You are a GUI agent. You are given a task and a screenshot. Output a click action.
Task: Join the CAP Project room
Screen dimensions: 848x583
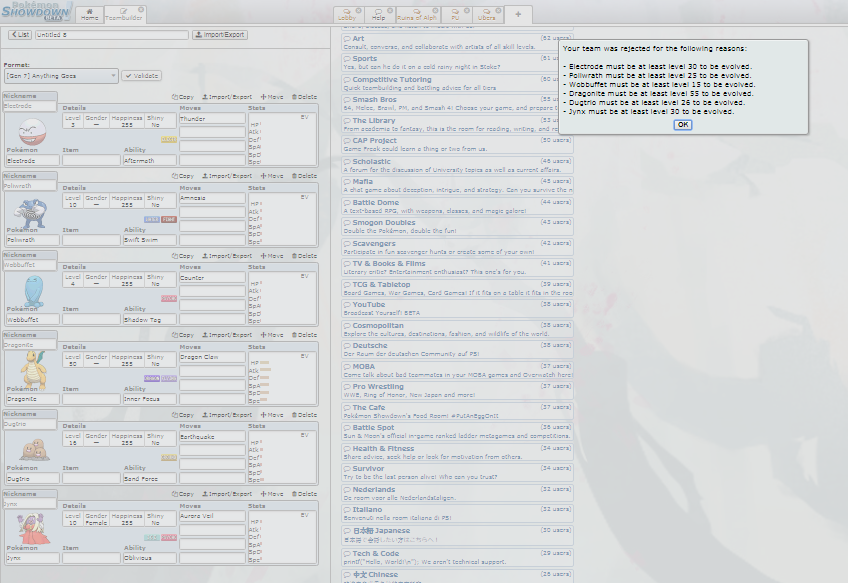pos(457,145)
